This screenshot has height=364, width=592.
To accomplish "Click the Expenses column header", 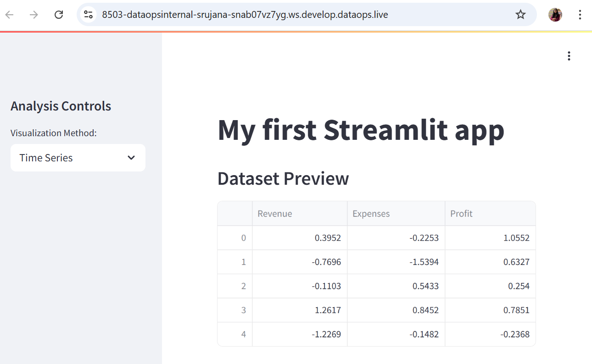I will tap(396, 214).
